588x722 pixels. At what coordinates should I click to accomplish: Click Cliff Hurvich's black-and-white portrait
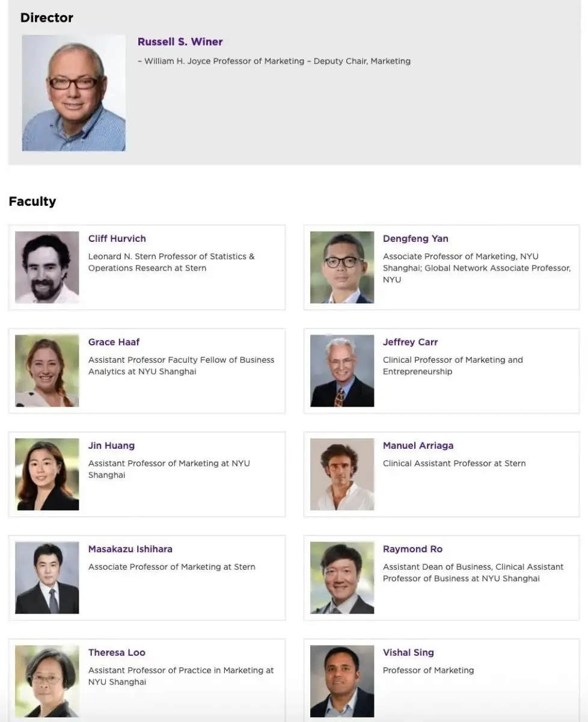tap(47, 267)
